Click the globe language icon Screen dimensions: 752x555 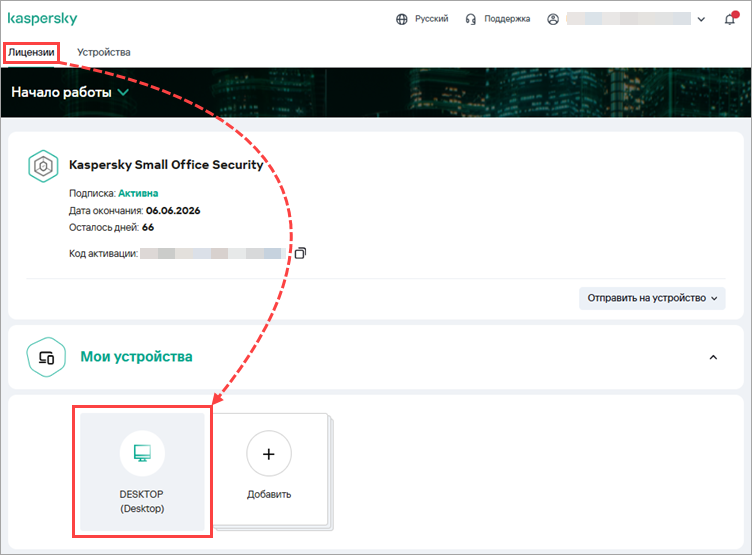point(402,19)
